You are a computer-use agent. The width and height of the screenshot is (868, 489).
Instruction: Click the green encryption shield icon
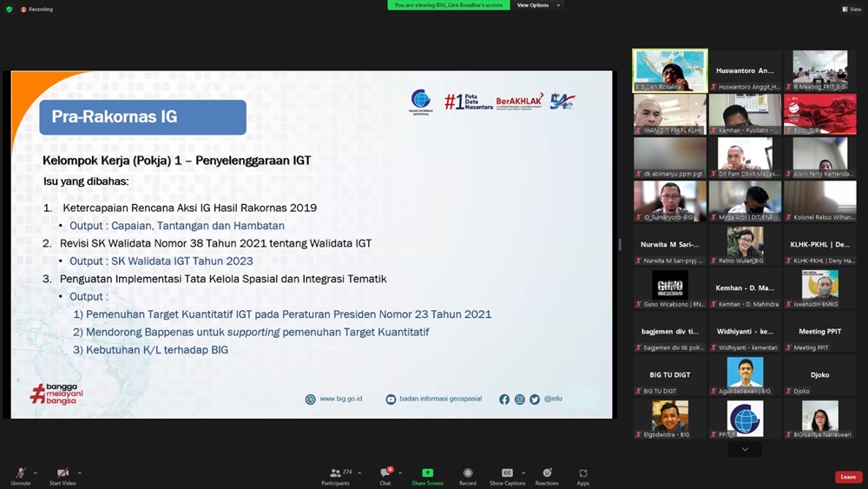[x=10, y=9]
